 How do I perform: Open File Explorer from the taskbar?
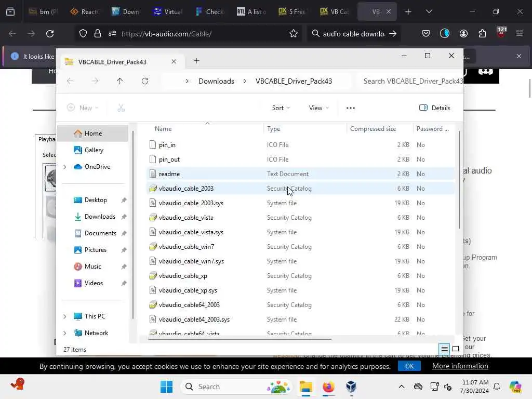tap(305, 387)
